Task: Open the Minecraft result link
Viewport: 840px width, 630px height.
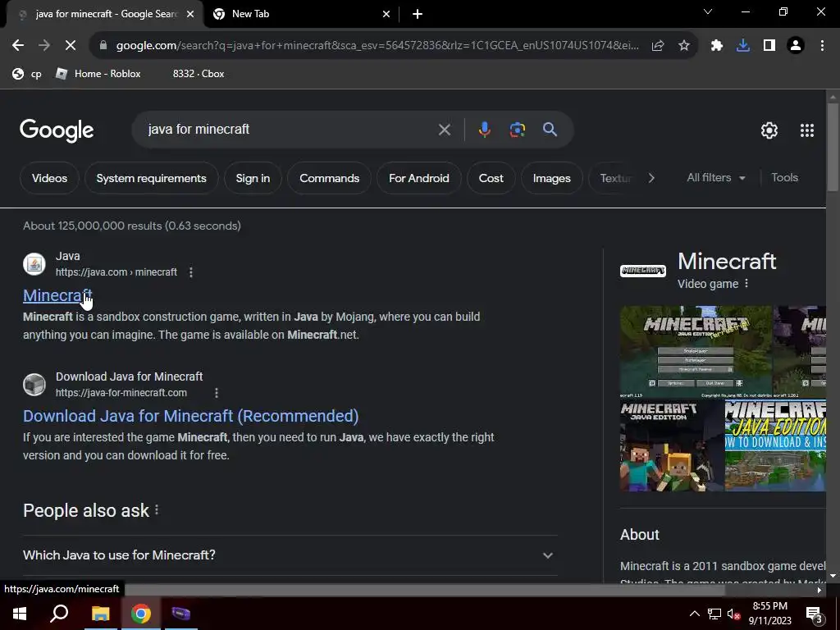Action: 57,295
